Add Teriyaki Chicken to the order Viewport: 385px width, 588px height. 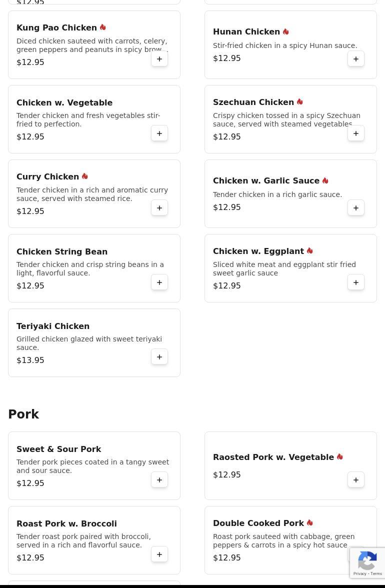[159, 357]
